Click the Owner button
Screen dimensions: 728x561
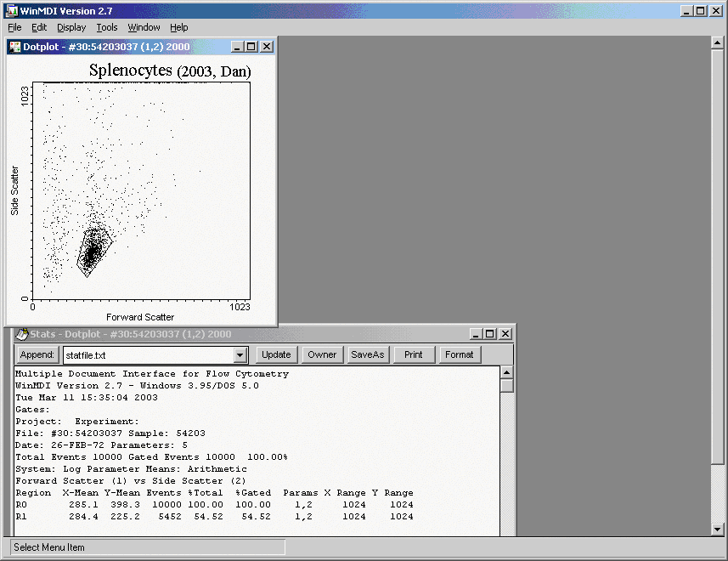click(322, 354)
